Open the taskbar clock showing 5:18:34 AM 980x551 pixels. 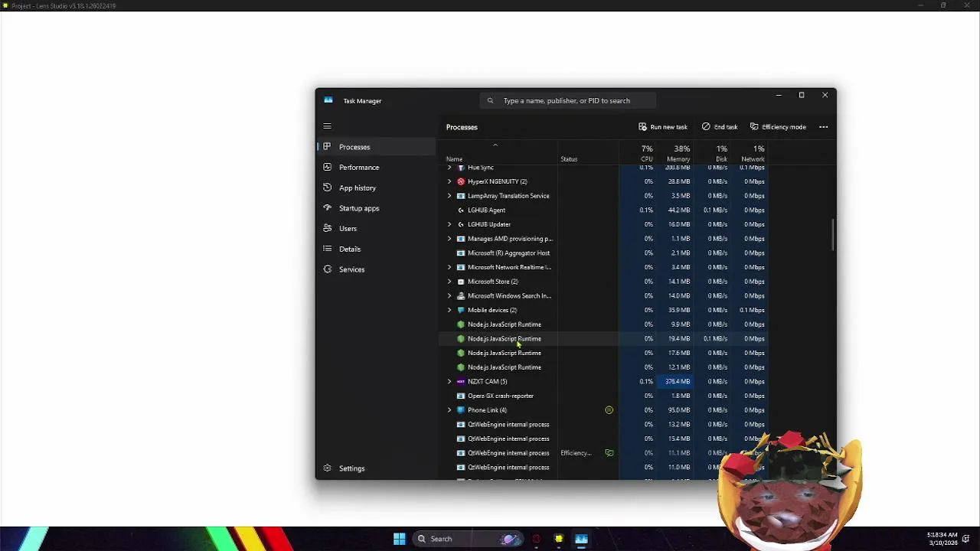(942, 539)
